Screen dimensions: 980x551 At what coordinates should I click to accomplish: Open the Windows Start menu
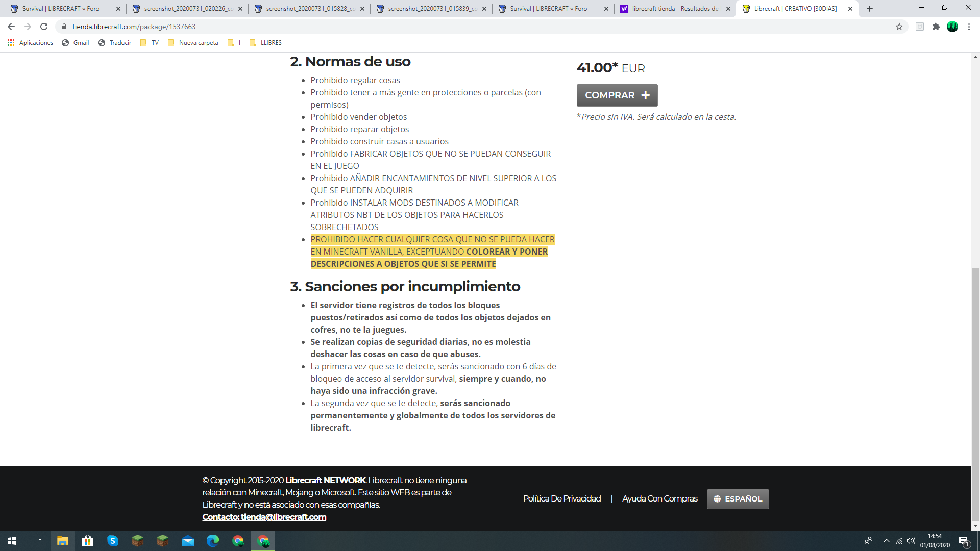coord(12,541)
